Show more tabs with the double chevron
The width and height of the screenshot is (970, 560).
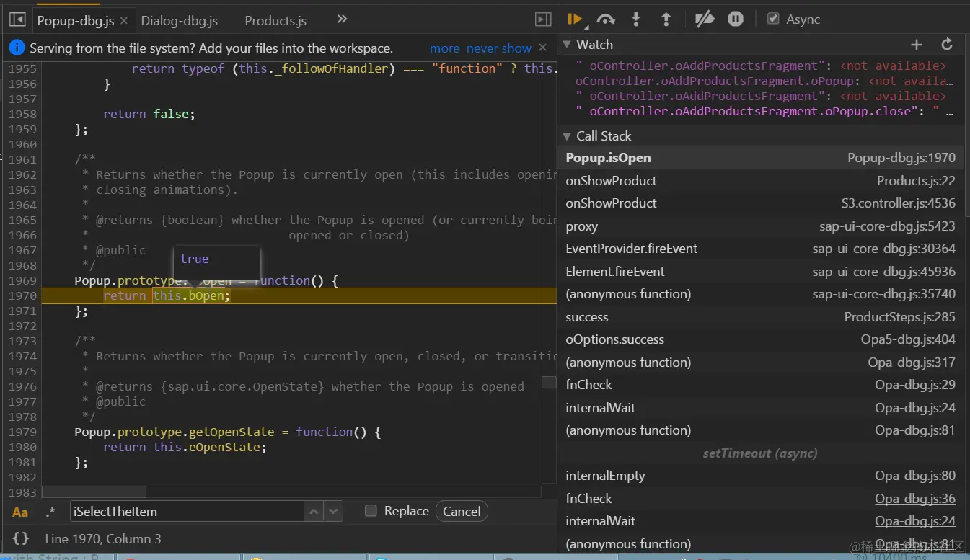point(343,19)
